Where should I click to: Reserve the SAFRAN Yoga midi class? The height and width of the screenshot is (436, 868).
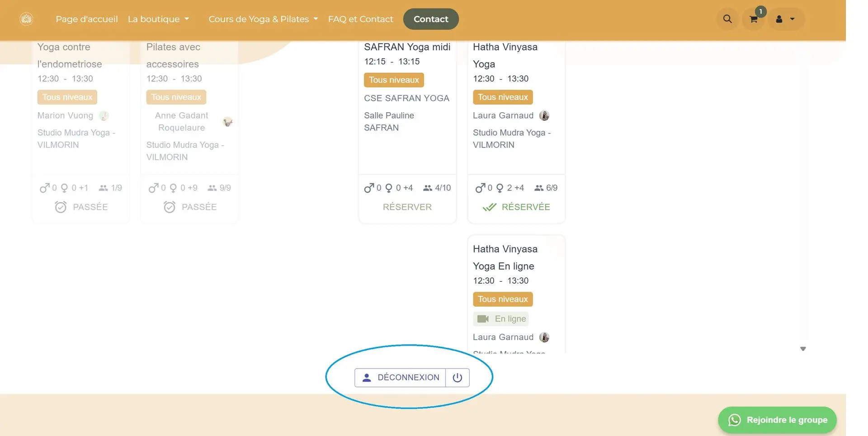(407, 207)
